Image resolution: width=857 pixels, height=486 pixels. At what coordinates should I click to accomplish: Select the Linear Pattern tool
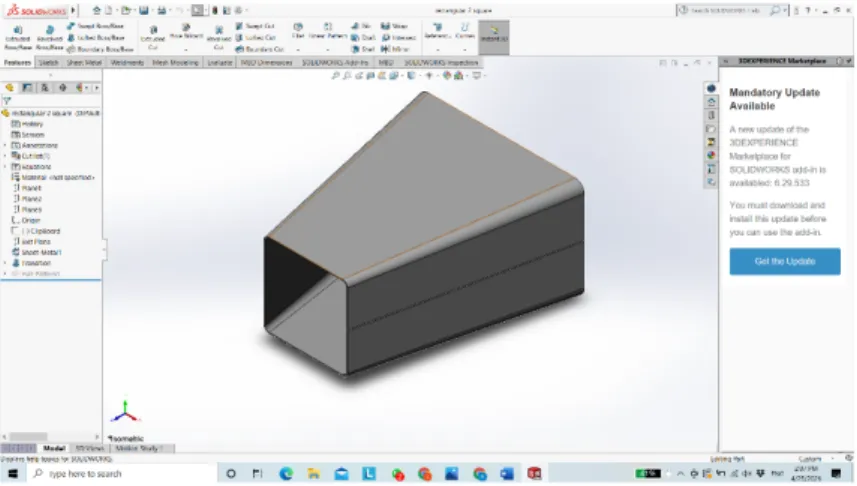tap(328, 31)
